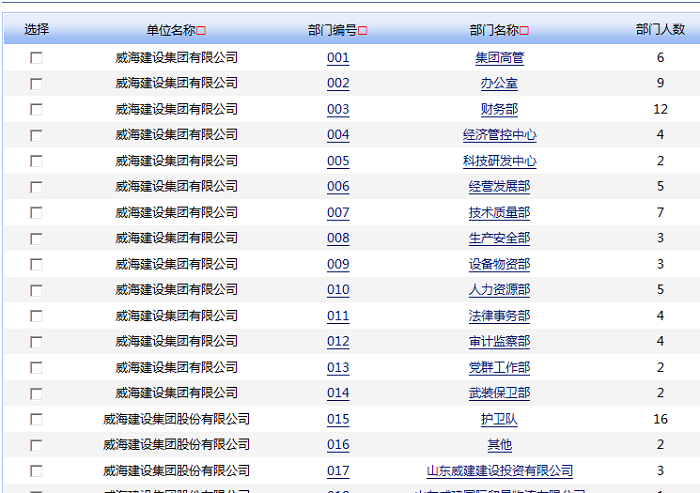This screenshot has height=493, width=700.
Task: Check the box for department 009
Action: [x=36, y=265]
